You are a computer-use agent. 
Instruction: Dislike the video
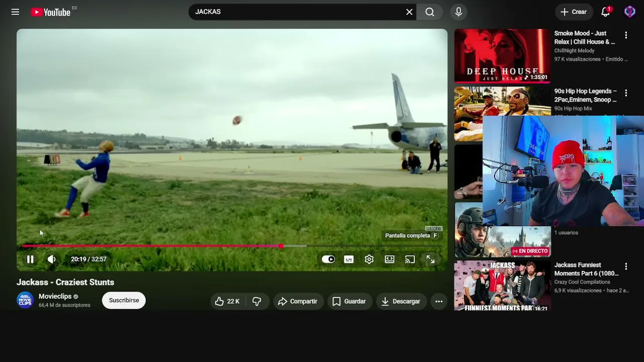tap(257, 301)
